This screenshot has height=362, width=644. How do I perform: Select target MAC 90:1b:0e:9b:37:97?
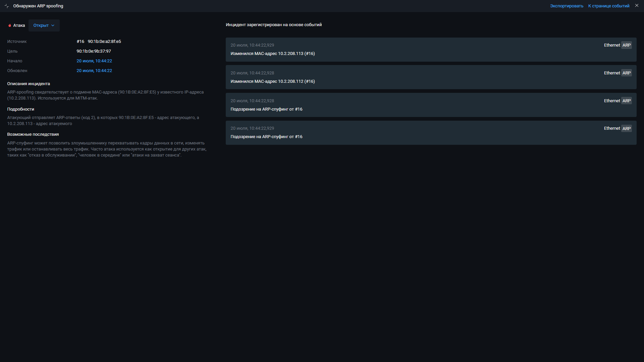pyautogui.click(x=94, y=51)
